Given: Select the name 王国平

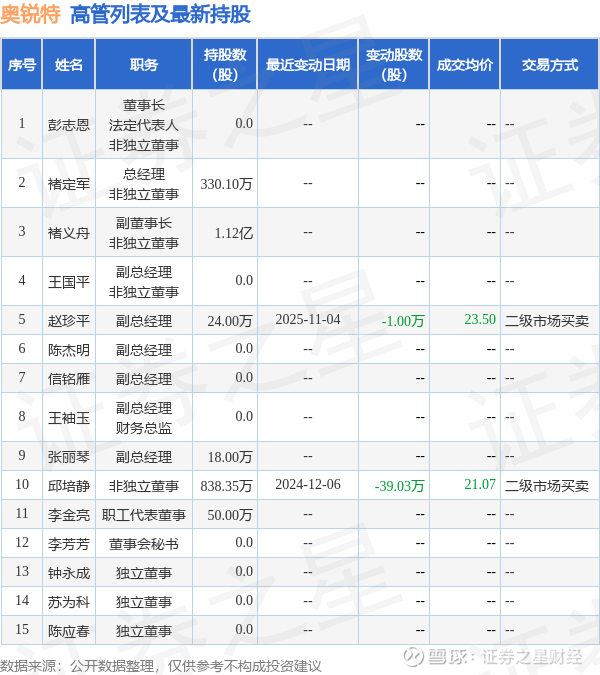Looking at the screenshot, I should [68, 282].
